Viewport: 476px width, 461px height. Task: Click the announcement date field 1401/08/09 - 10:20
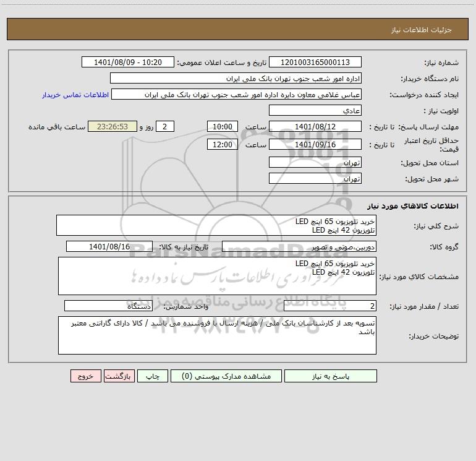[128, 62]
